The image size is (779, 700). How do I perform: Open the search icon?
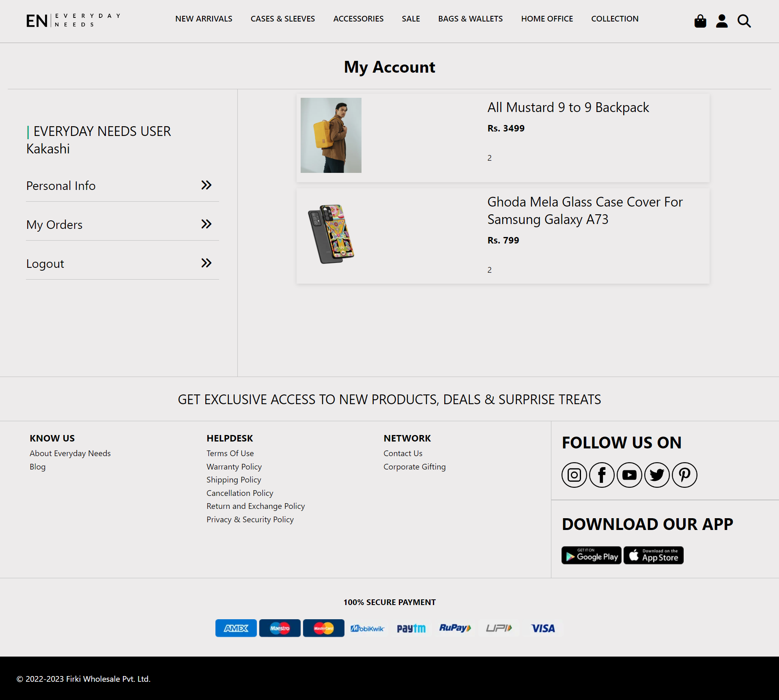[744, 21]
